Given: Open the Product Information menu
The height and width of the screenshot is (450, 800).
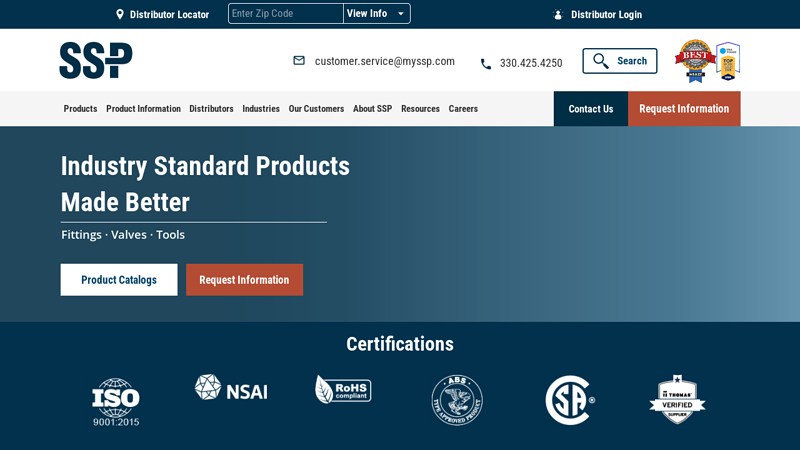Looking at the screenshot, I should click(143, 109).
